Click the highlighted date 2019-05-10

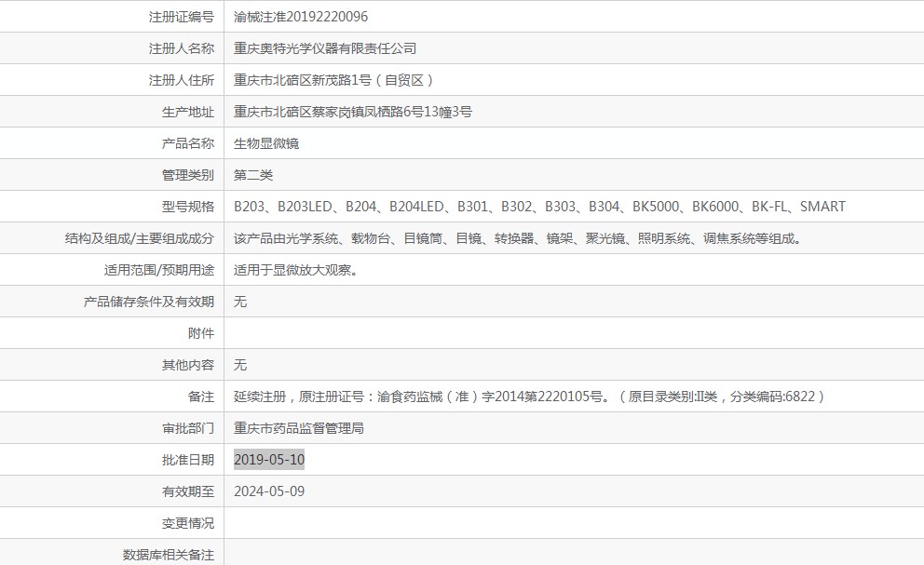tap(269, 460)
